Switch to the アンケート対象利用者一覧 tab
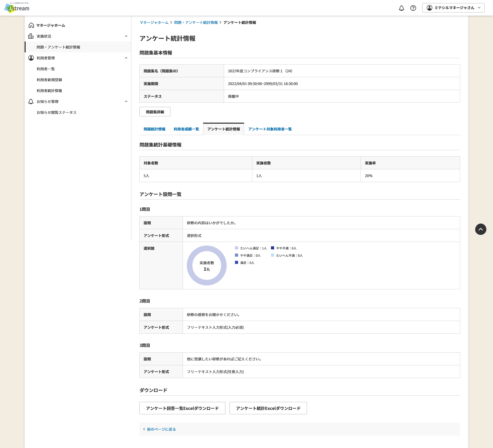 pos(270,129)
